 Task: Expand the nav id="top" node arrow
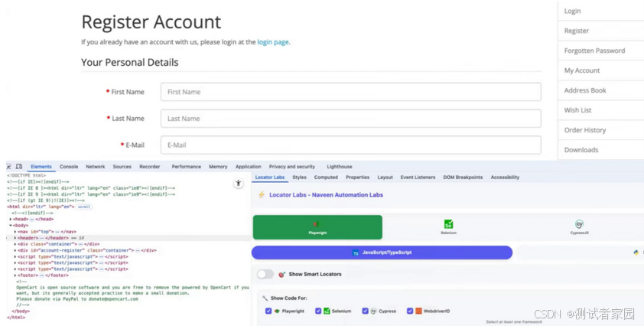15,232
